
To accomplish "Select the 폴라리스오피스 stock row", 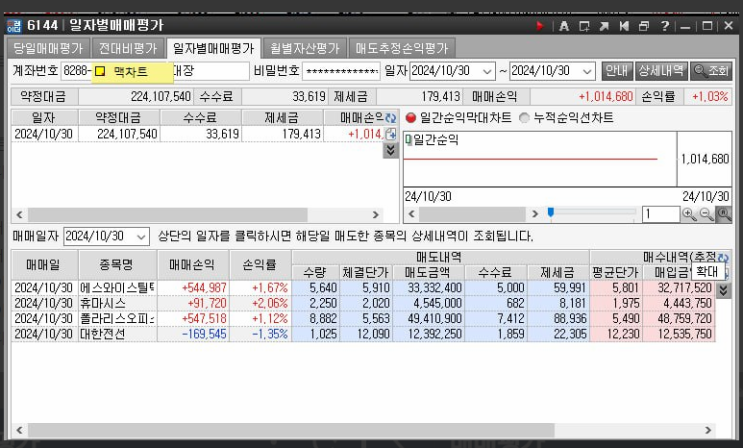I will click(x=363, y=318).
